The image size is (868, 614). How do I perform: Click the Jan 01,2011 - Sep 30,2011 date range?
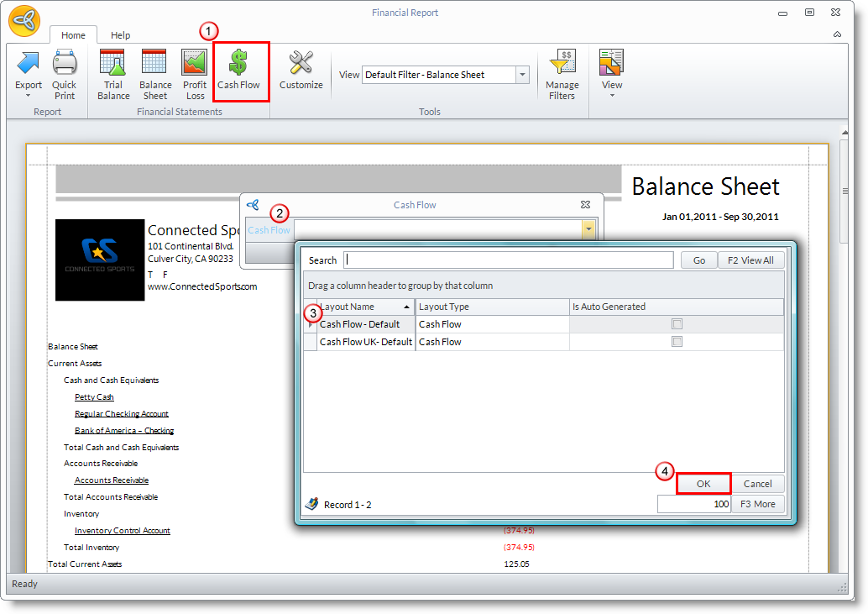pos(720,217)
